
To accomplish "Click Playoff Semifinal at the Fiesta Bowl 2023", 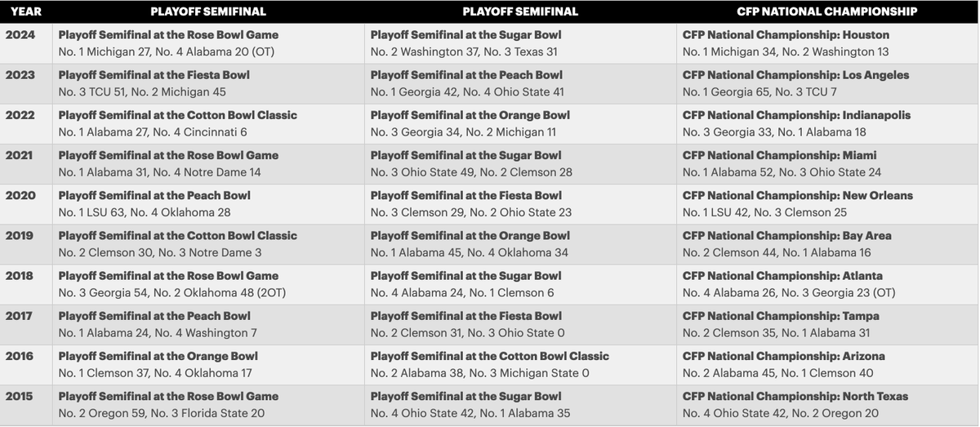I will click(154, 75).
